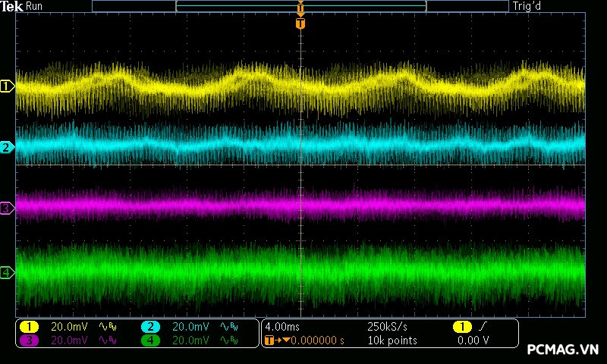Click the green channel 4 ground marker

(7, 272)
